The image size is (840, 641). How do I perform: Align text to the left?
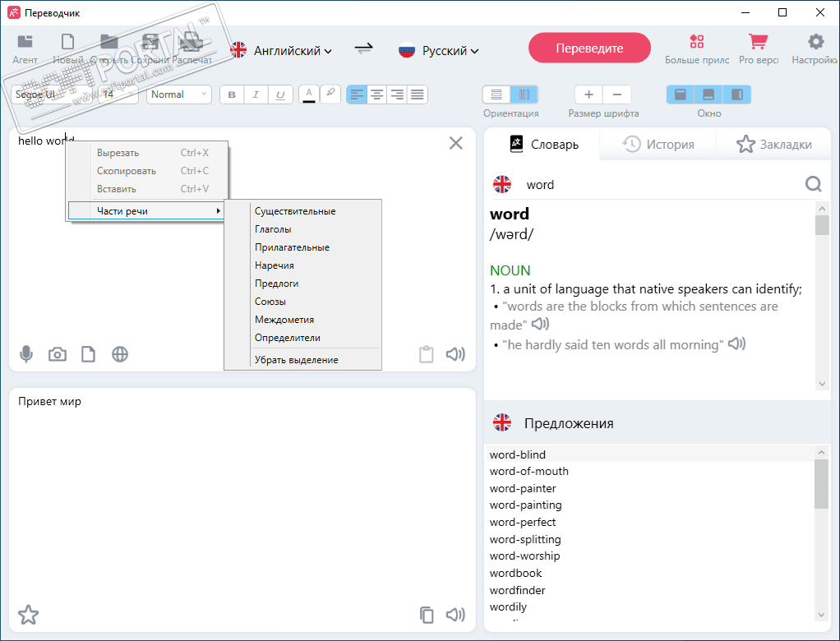[x=357, y=95]
